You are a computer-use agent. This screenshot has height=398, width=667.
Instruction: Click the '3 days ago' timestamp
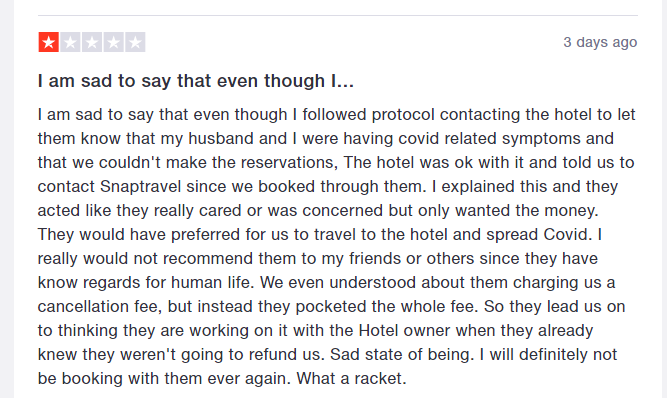[600, 42]
